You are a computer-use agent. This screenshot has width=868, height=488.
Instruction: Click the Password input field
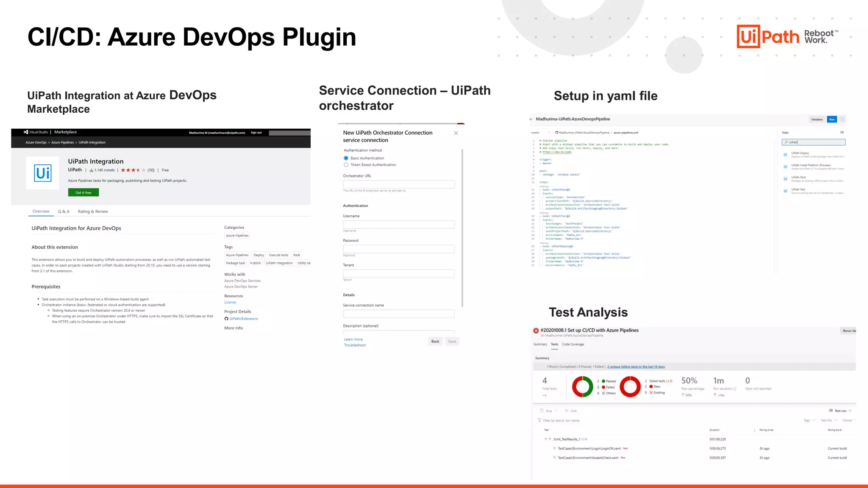[x=399, y=249]
